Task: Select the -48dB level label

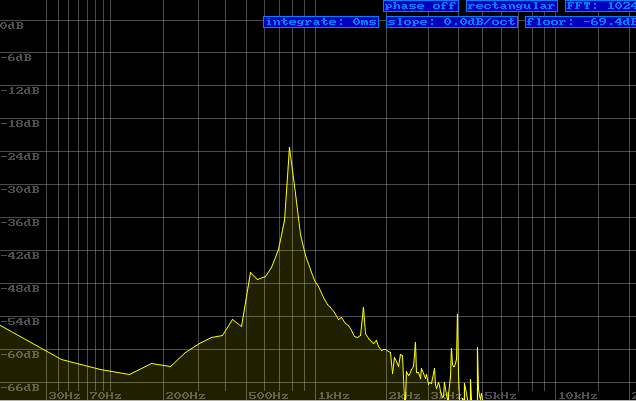Action: 20,288
